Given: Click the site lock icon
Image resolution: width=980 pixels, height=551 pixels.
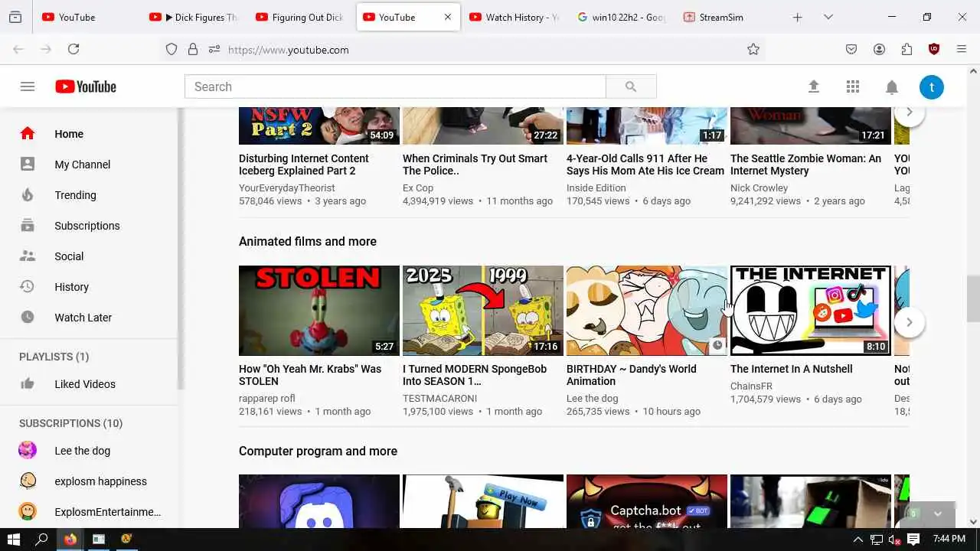Looking at the screenshot, I should coord(193,49).
